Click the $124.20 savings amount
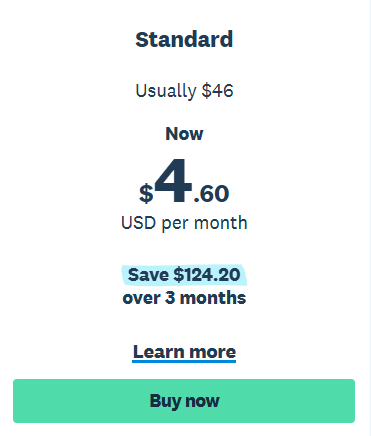Image resolution: width=371 pixels, height=436 pixels. pyautogui.click(x=207, y=275)
